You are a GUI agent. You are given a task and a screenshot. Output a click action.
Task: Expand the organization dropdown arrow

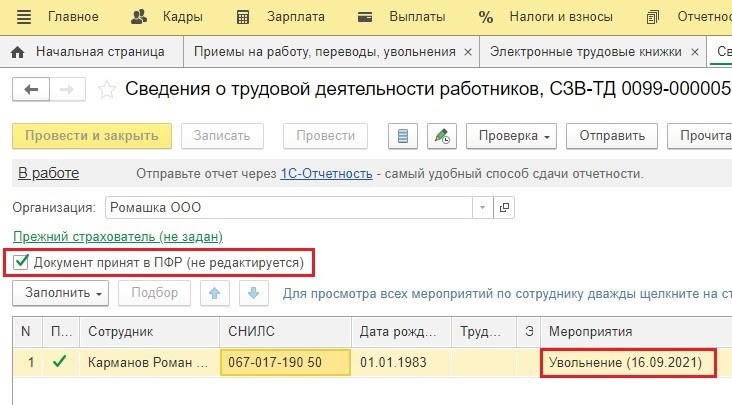click(x=483, y=208)
